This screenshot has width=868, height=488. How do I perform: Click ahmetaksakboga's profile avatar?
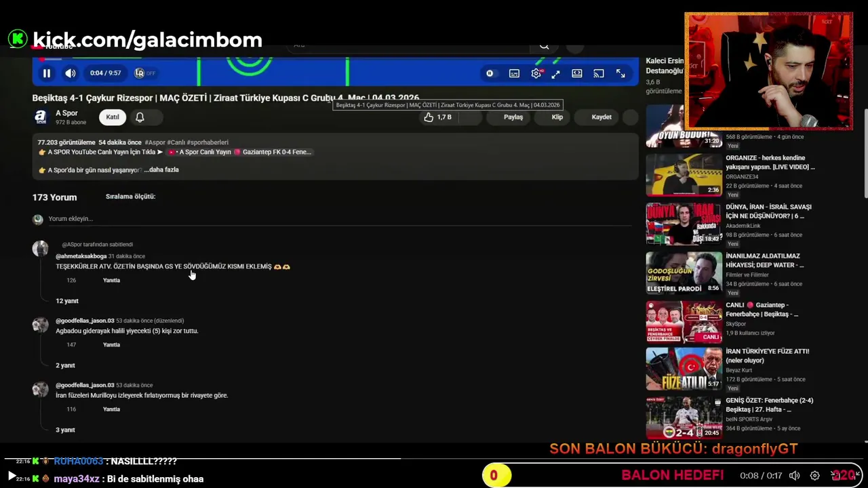click(x=41, y=249)
